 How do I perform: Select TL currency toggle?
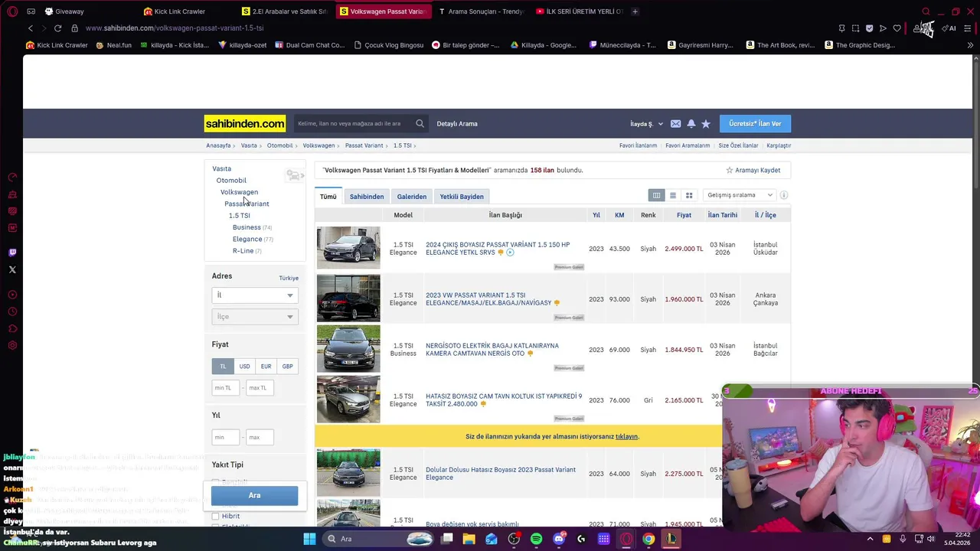tap(223, 367)
